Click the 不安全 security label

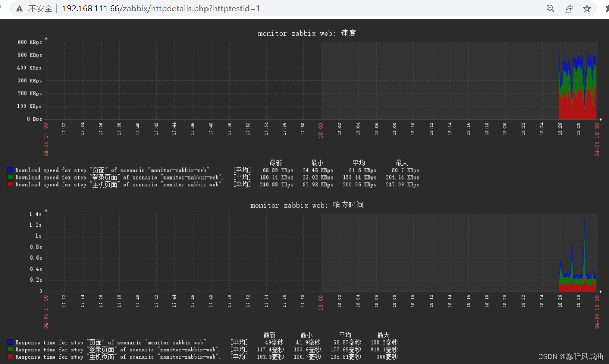(40, 8)
